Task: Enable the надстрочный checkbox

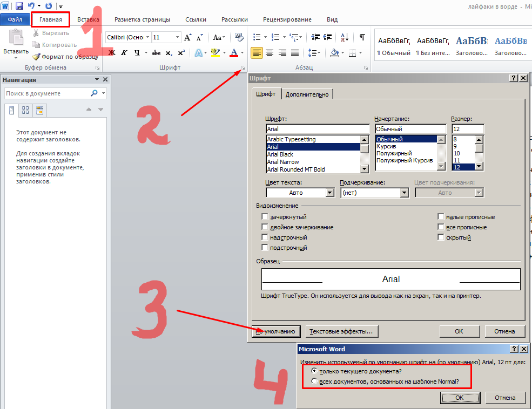Action: (265, 237)
